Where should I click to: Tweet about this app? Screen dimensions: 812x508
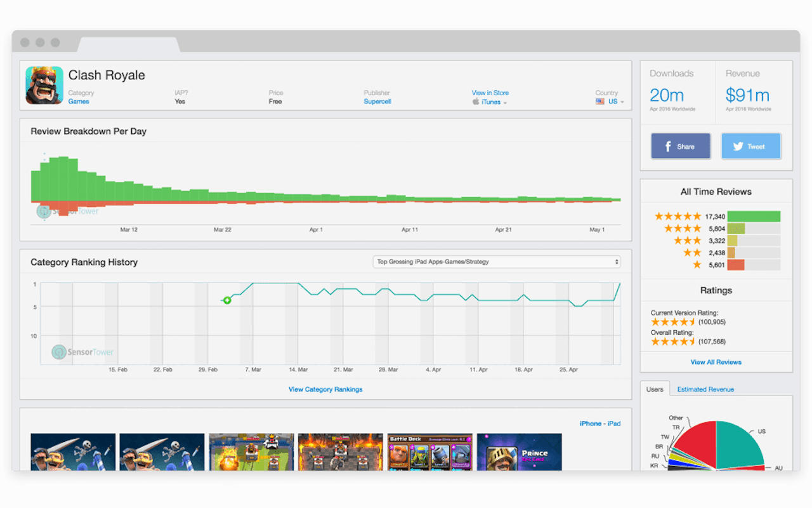click(751, 146)
